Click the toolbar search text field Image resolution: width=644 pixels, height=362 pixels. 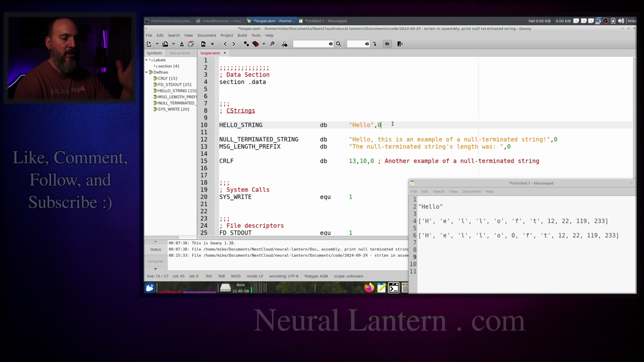click(310, 44)
